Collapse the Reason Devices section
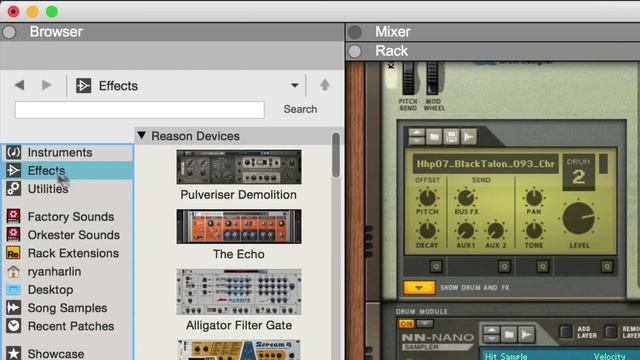Viewport: 640px width, 360px height. (x=142, y=136)
